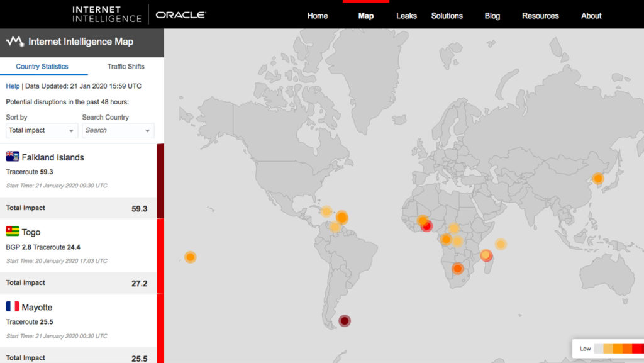Select the Mayotte marker near Madagascar
Image resolution: width=644 pixels, height=363 pixels.
click(x=486, y=255)
